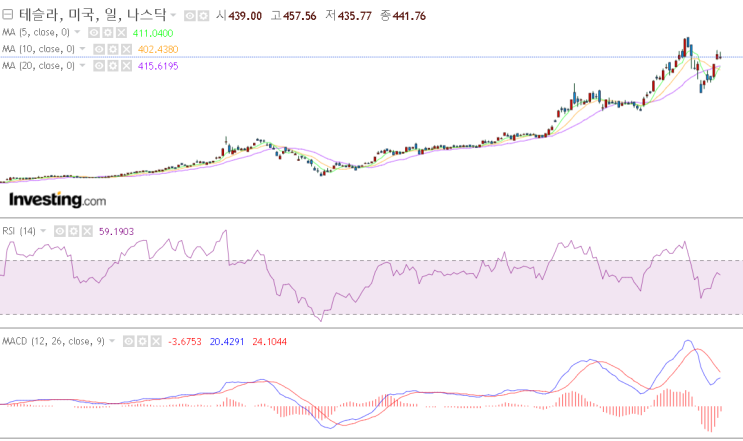This screenshot has height=441, width=743.
Task: Open settings gear for the 테슬라 main series
Action: (203, 16)
